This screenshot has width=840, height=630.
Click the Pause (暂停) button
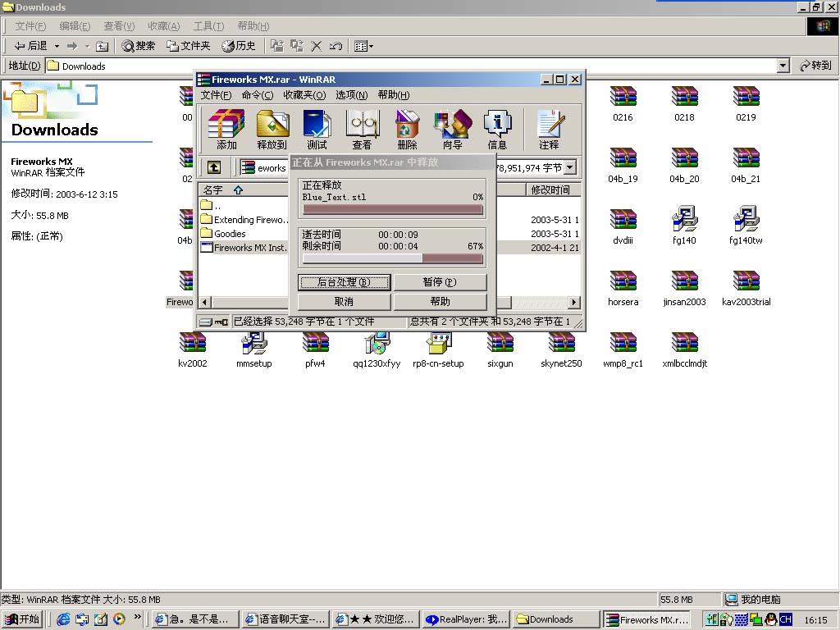(x=440, y=282)
